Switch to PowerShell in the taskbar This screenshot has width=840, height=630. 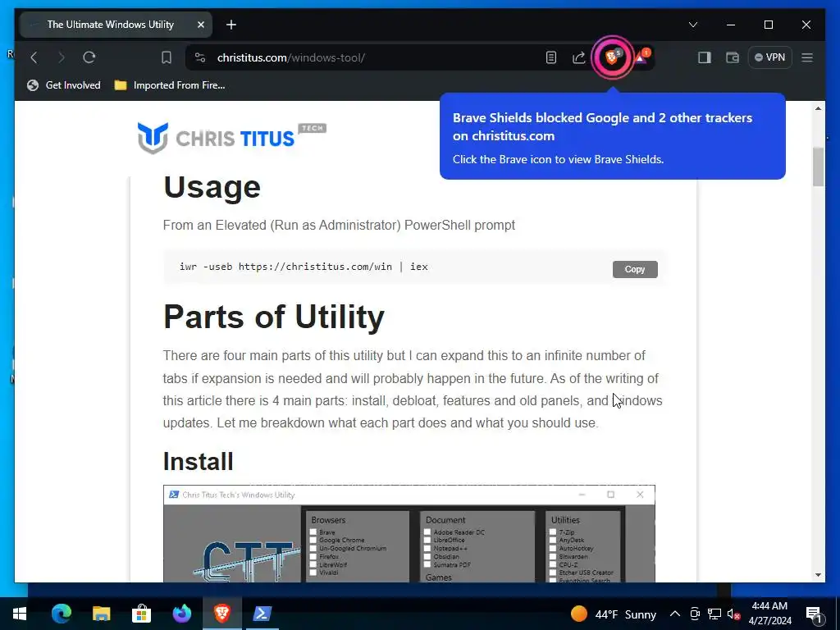coord(262,614)
